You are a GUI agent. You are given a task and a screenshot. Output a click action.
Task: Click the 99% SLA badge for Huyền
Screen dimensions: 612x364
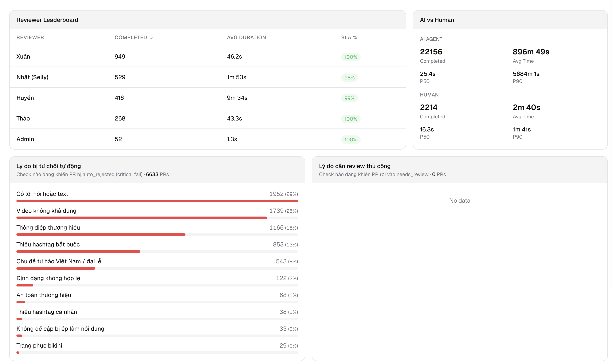click(349, 98)
